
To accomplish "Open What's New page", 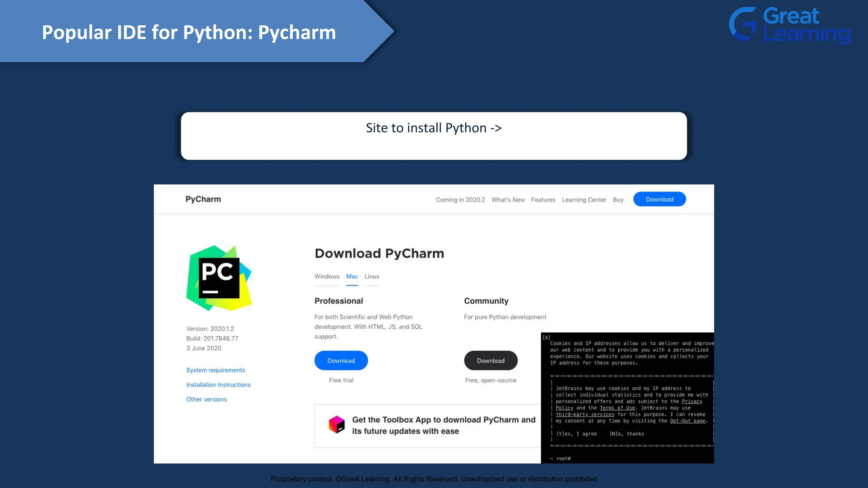I will [x=508, y=200].
